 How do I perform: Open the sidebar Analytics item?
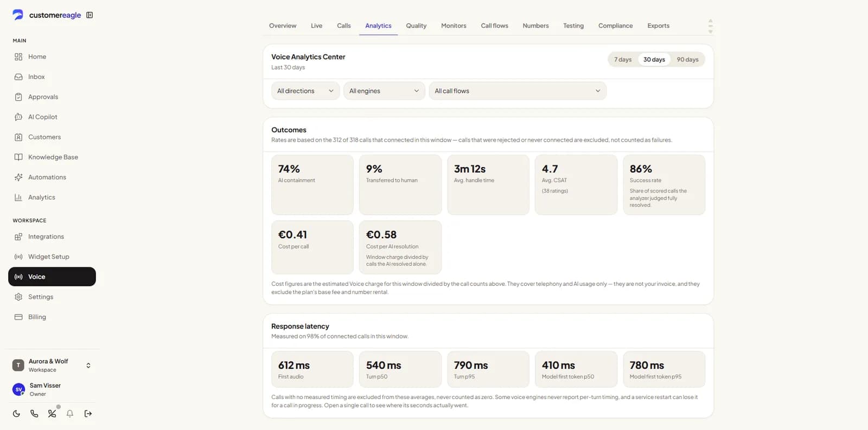click(x=52, y=197)
